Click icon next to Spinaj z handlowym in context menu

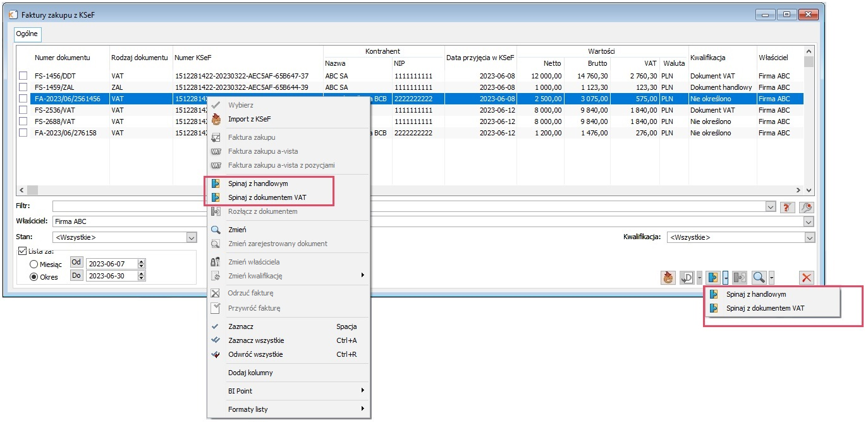(216, 183)
